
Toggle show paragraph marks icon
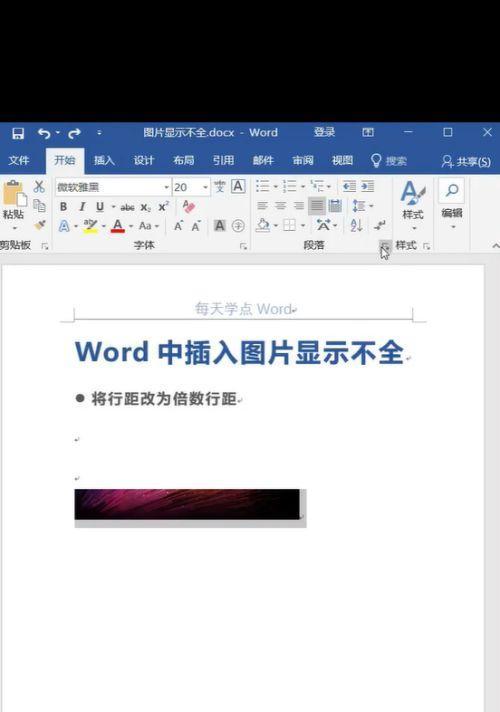coord(379,225)
